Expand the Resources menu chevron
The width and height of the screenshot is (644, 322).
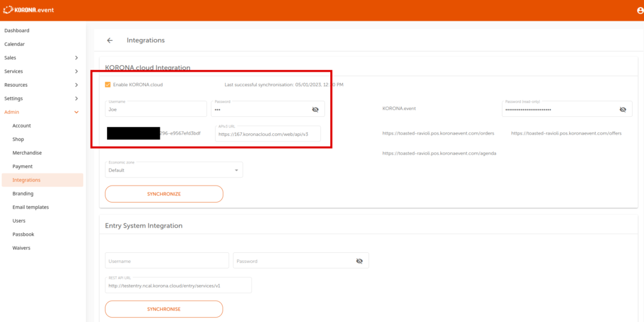(x=76, y=85)
